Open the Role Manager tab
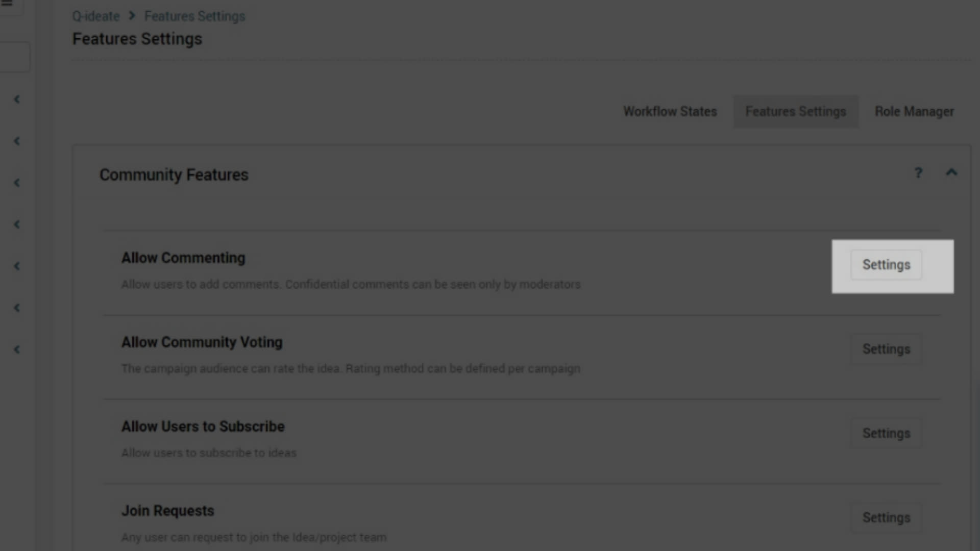 pyautogui.click(x=914, y=111)
